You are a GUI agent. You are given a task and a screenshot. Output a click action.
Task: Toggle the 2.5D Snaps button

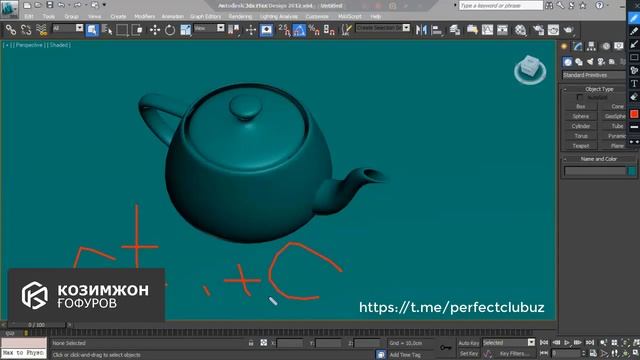284,30
